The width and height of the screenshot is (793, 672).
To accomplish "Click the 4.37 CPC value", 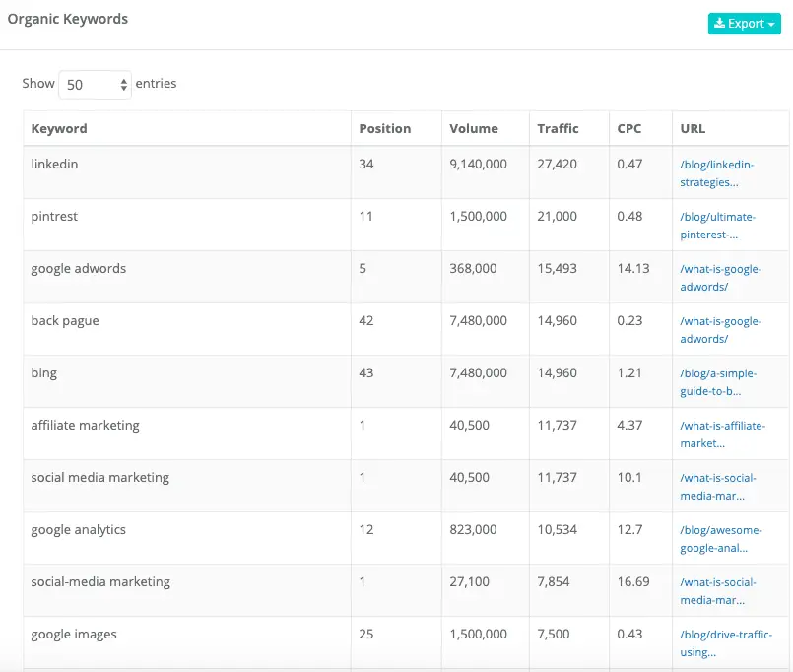I will (x=629, y=425).
